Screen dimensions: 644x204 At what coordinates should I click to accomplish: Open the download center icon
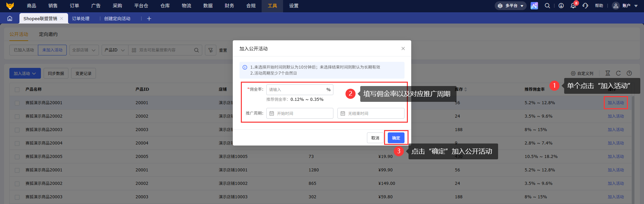pos(561,6)
